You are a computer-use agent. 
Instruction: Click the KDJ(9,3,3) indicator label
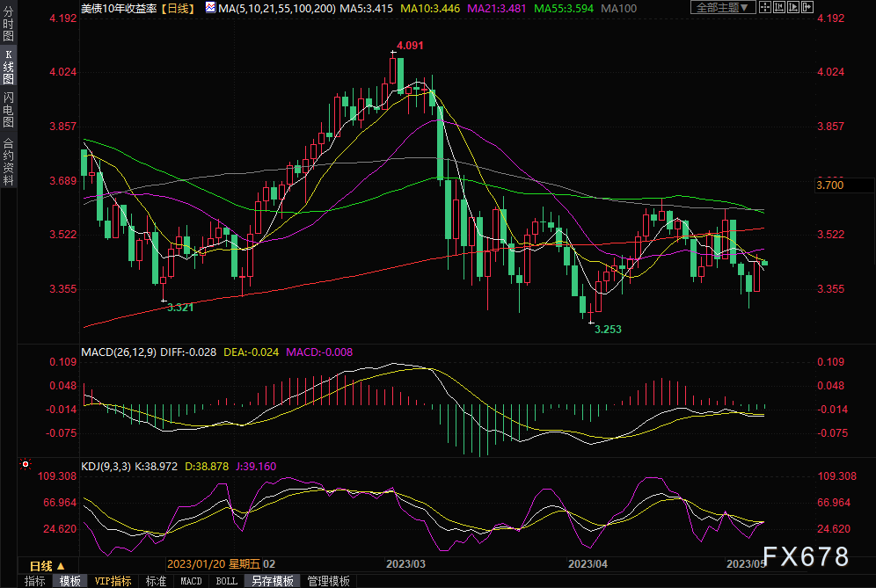coord(106,466)
